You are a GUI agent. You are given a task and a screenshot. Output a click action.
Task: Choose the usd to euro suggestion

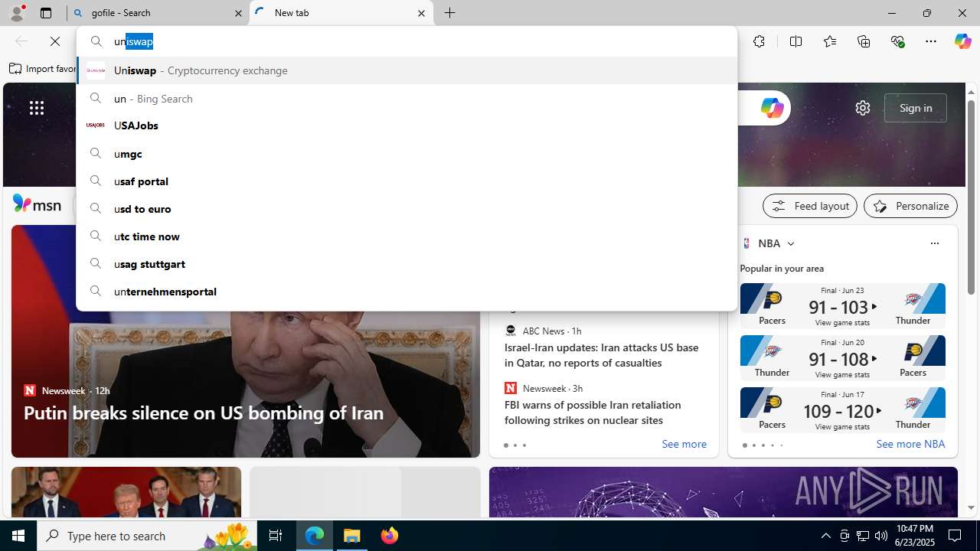coord(407,208)
